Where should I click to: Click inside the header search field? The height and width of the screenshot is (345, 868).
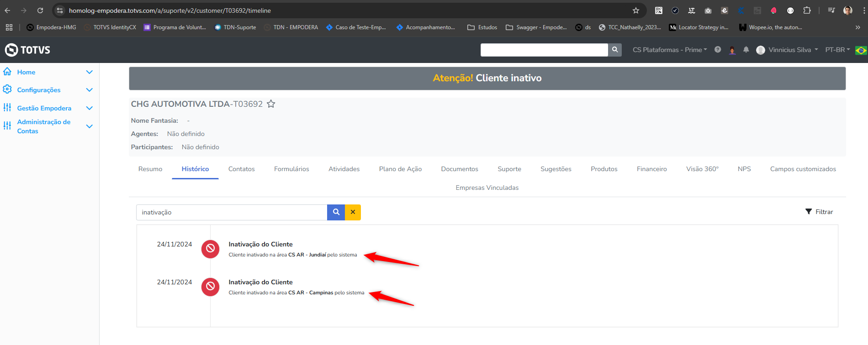[544, 50]
